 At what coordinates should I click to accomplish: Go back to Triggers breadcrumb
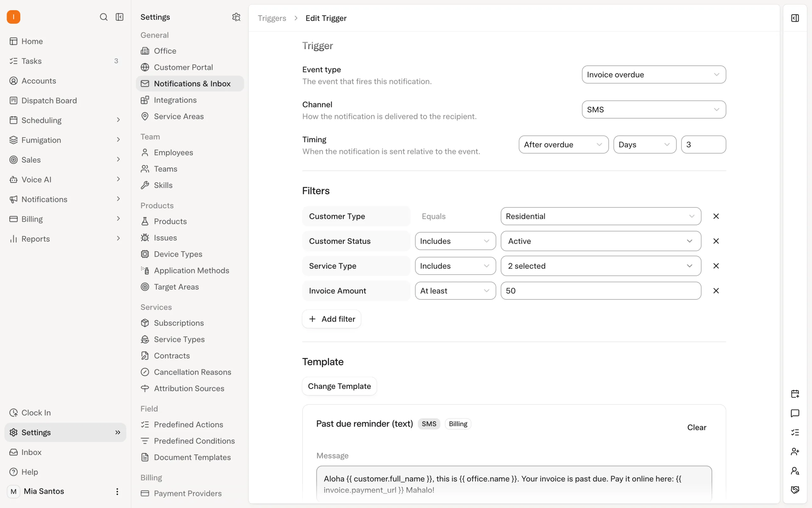(x=272, y=18)
